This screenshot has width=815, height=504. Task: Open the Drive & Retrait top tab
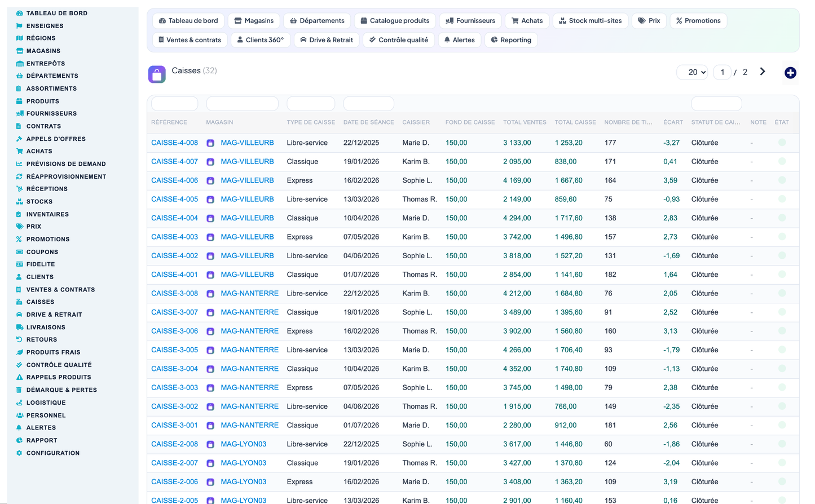327,40
